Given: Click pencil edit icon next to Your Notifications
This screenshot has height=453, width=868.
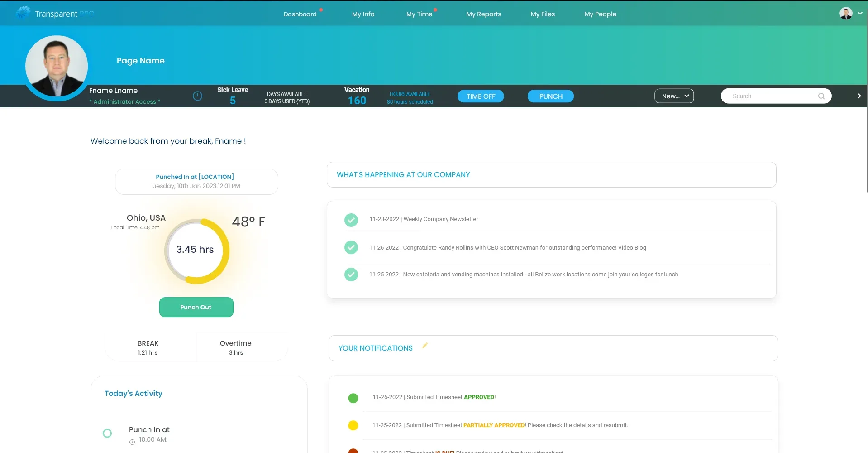Looking at the screenshot, I should tap(424, 346).
